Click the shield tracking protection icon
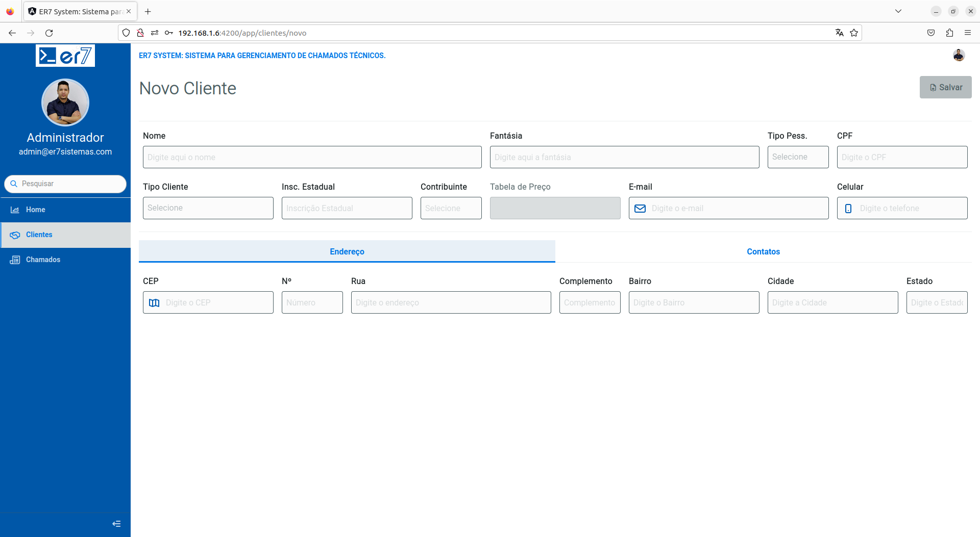Screen dimensions: 980x537 click(x=126, y=33)
